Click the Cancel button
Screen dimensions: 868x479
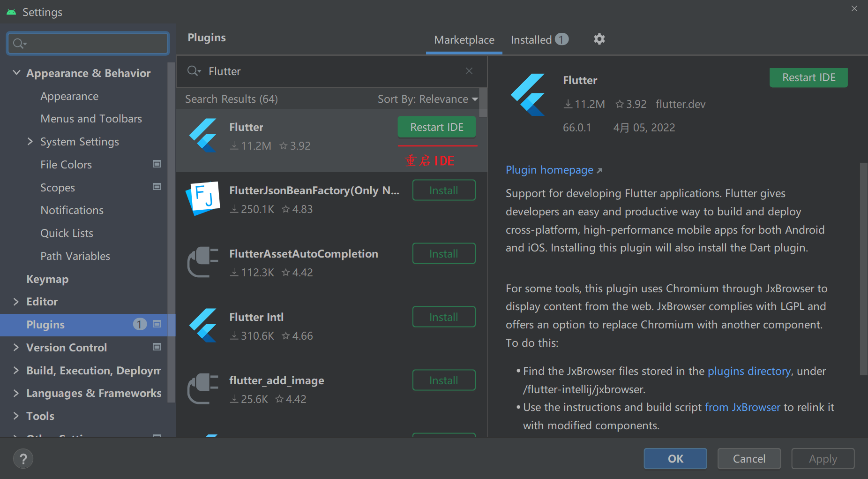tap(749, 458)
